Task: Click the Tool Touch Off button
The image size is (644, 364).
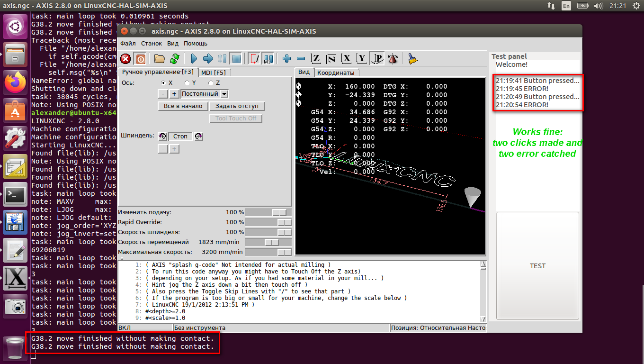Action: 235,118
